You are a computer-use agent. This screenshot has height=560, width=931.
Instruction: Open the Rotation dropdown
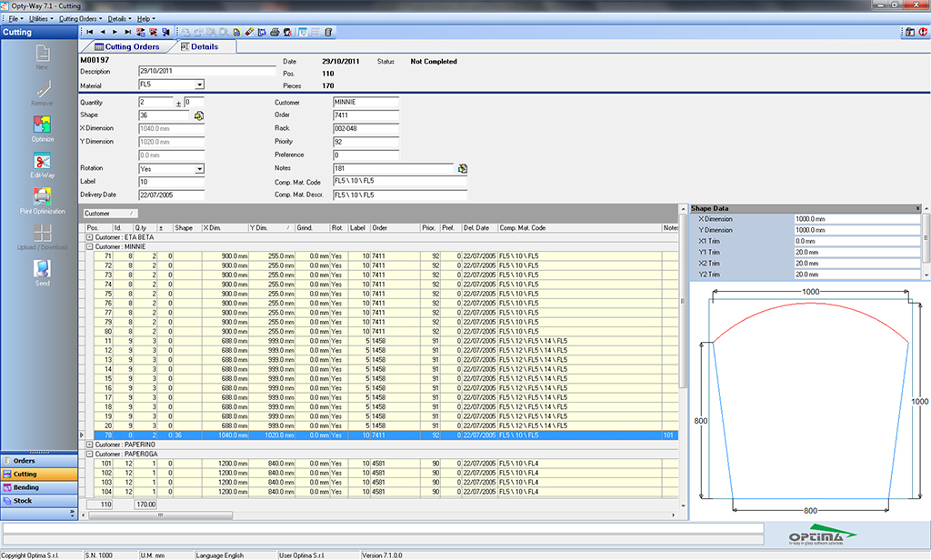pyautogui.click(x=199, y=169)
